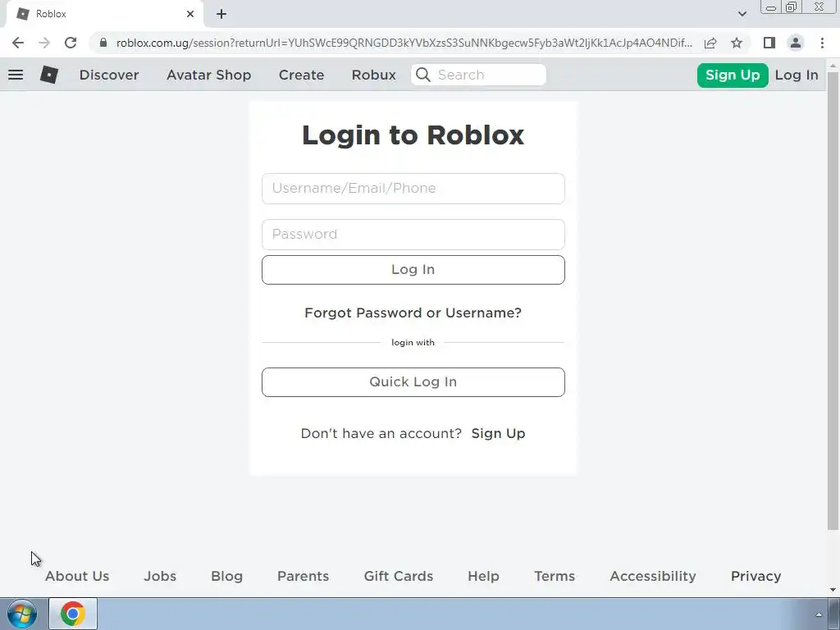
Task: Reload the page with refresh icon
Action: (x=71, y=43)
